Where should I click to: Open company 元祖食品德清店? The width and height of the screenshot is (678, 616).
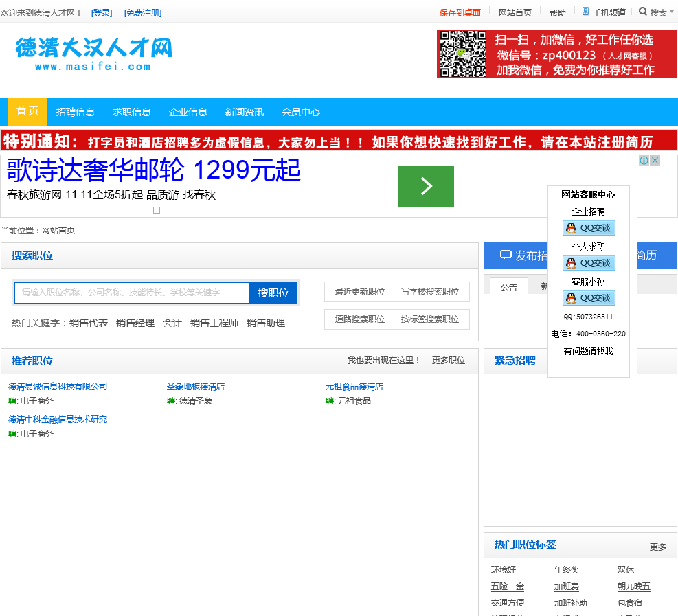pyautogui.click(x=354, y=387)
